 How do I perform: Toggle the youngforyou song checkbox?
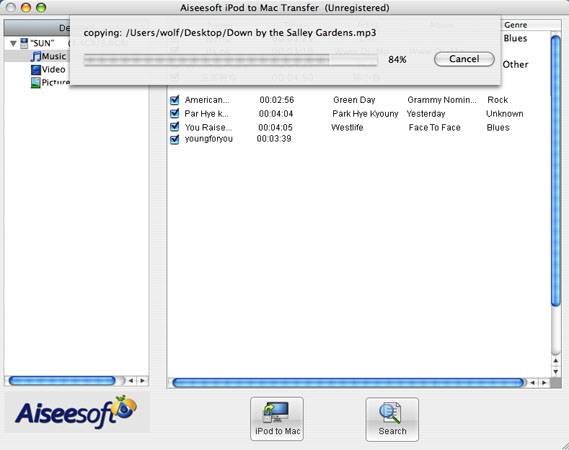[x=175, y=139]
